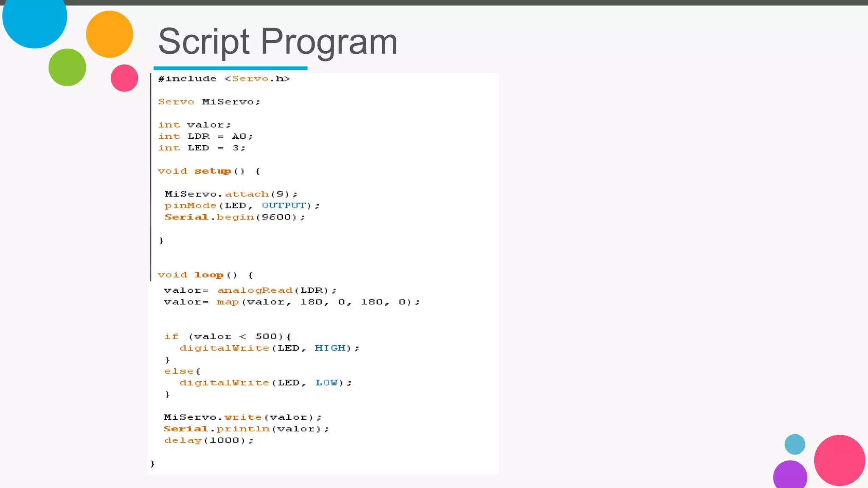
Task: Select the 'valor= analogRead(LDR);' line
Action: (x=250, y=291)
